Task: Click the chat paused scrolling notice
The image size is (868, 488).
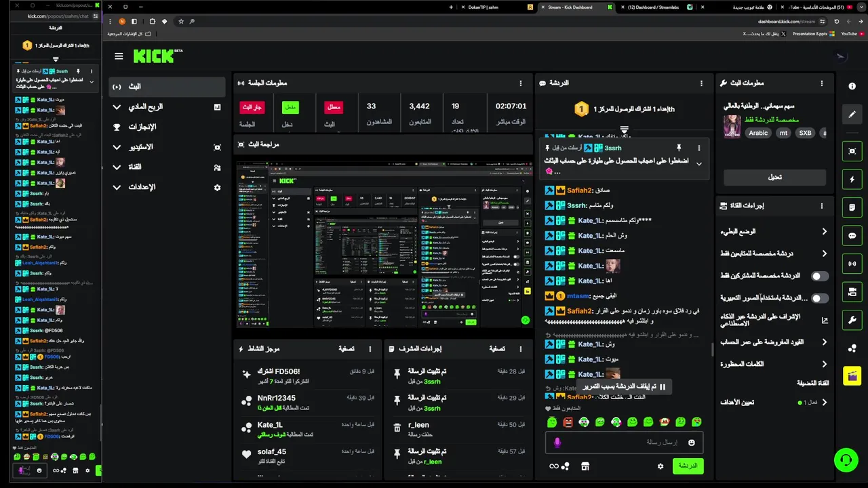Action: [x=625, y=386]
